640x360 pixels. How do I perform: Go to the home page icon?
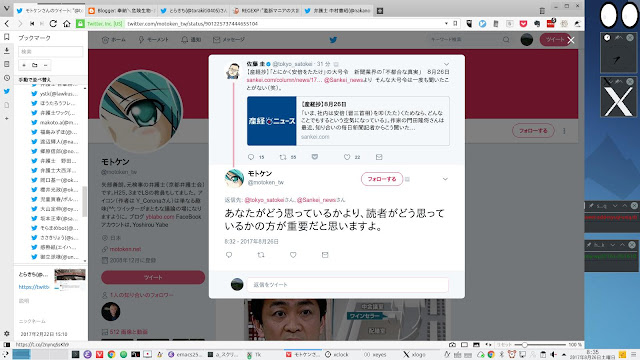[x=67, y=24]
